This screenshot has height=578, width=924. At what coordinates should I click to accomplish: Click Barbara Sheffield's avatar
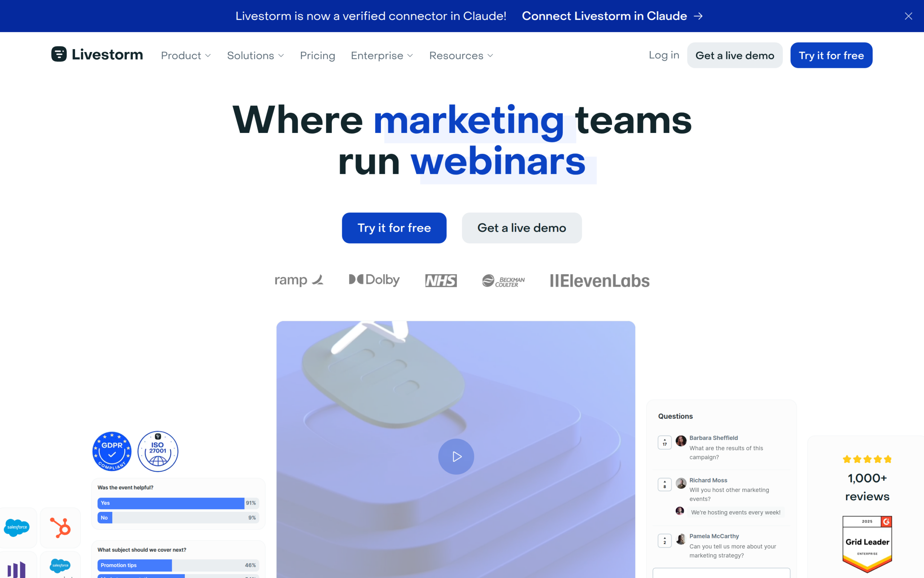[681, 441]
